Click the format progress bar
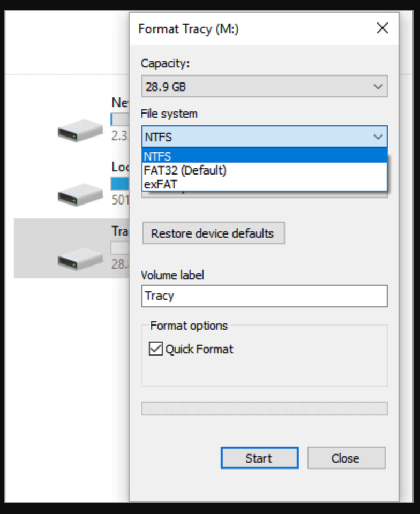 point(264,408)
